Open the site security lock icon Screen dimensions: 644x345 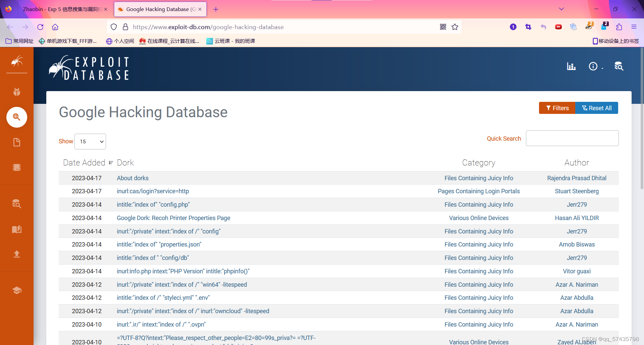pyautogui.click(x=125, y=27)
